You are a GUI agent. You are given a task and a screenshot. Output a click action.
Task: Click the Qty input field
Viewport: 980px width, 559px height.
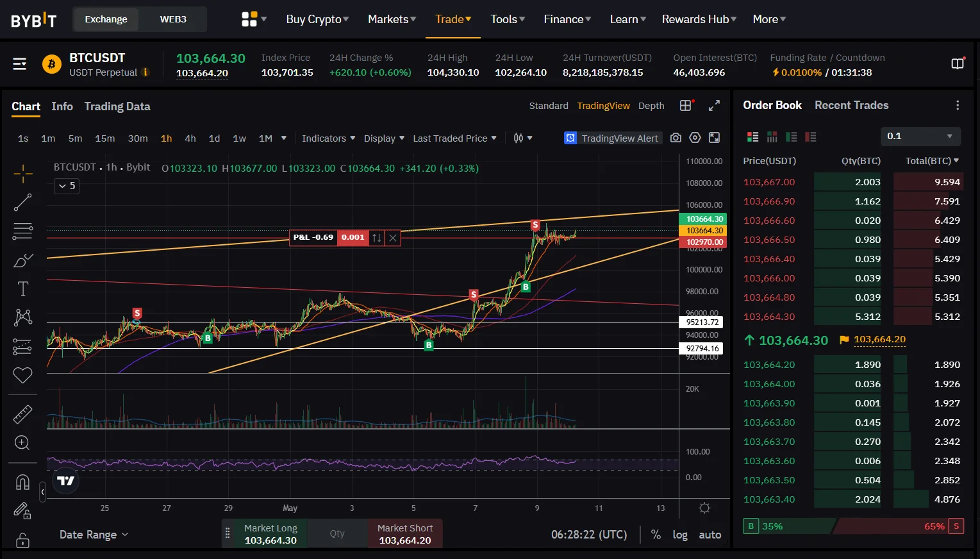(x=337, y=533)
